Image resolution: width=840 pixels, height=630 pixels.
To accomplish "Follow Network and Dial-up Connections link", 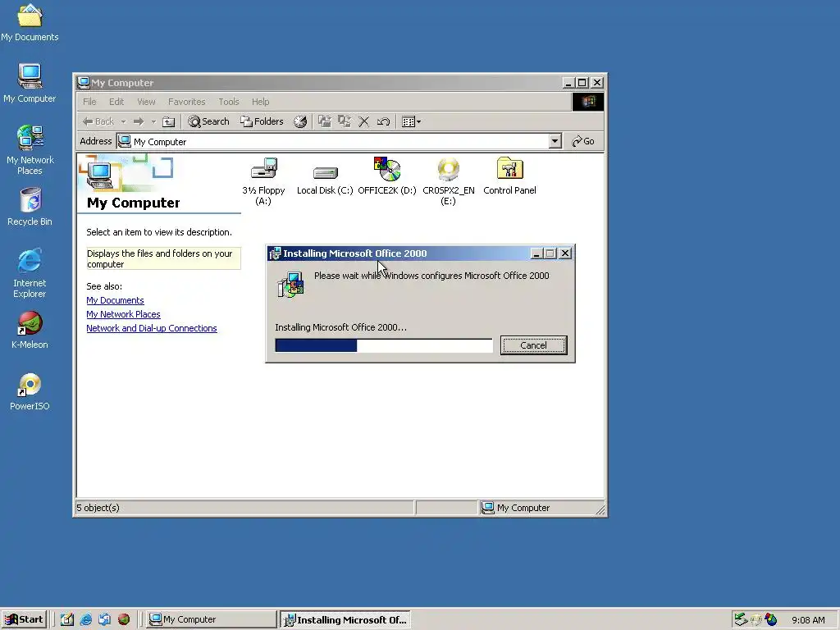I will point(152,328).
